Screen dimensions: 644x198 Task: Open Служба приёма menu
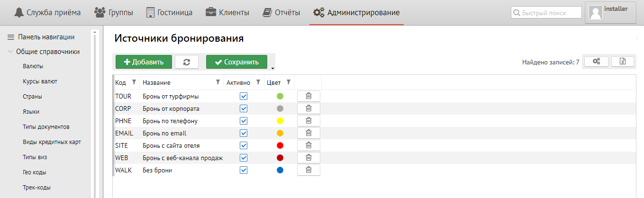47,12
